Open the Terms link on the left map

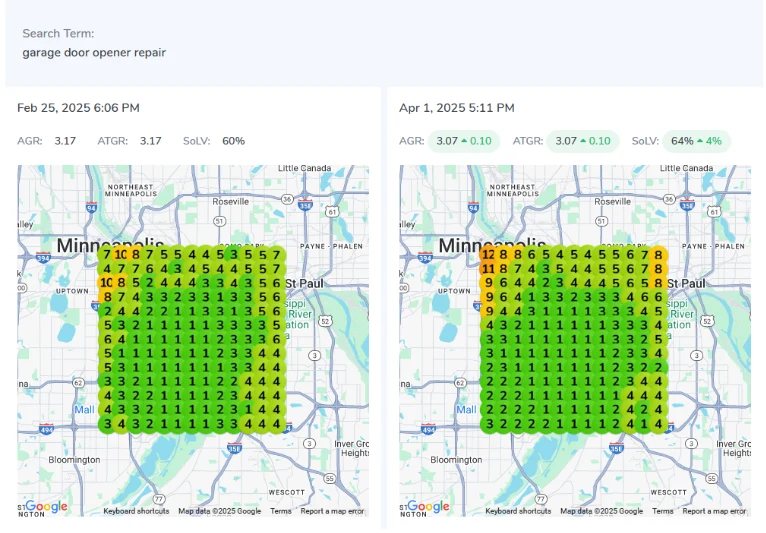(x=280, y=511)
